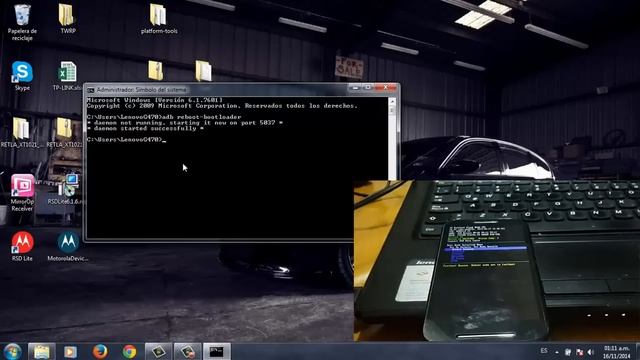Viewport: 640px width, 360px height.
Task: Launch the MirrorOp Receiver shortcut
Action: tap(22, 193)
